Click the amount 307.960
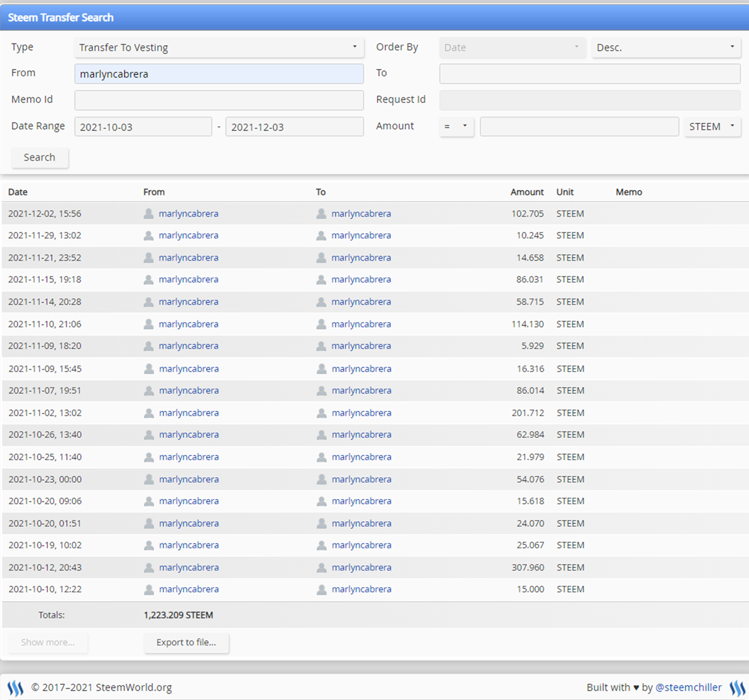Screen dimensions: 749x700 (x=528, y=568)
